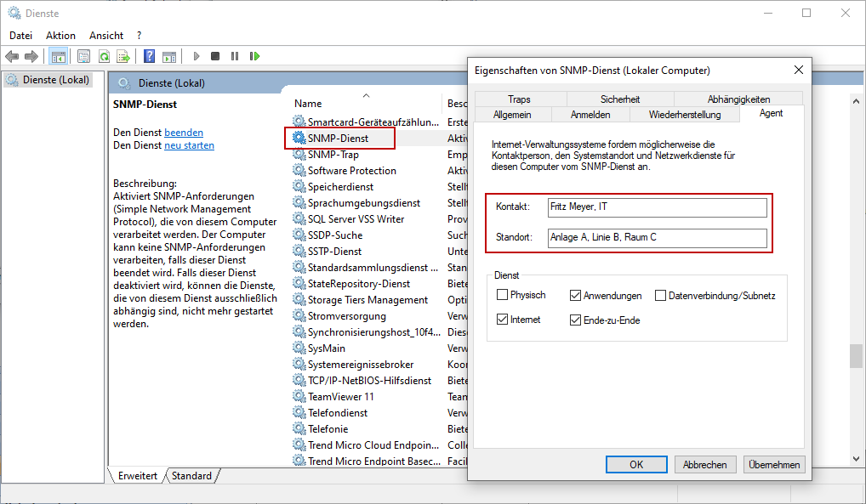The width and height of the screenshot is (866, 504).
Task: Click gear icon beside SSDP-Suche
Action: pos(299,235)
